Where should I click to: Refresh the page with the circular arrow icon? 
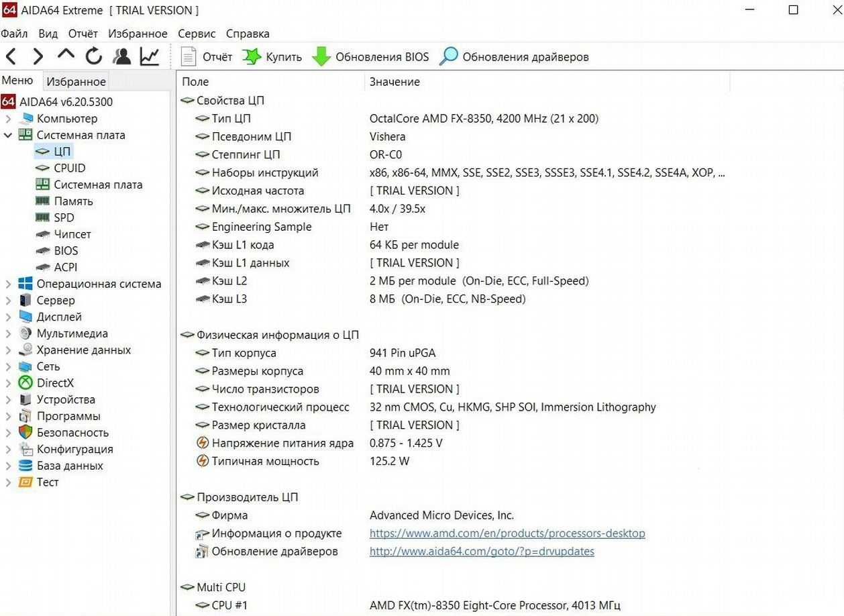(x=94, y=56)
